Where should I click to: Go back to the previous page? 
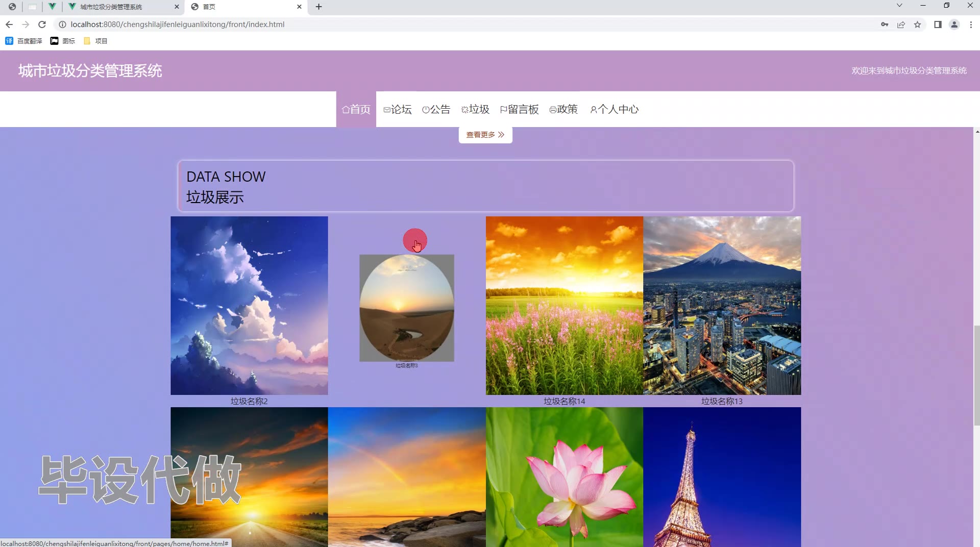tap(9, 24)
